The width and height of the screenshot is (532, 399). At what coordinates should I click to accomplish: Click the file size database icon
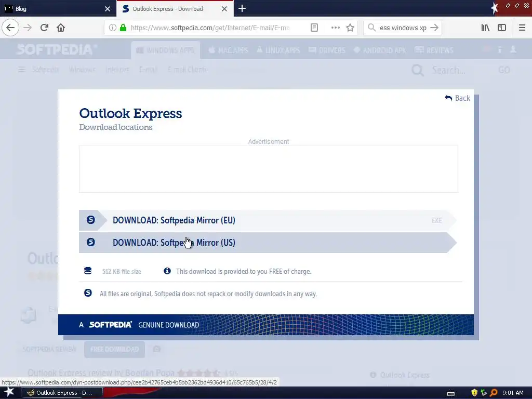point(88,271)
